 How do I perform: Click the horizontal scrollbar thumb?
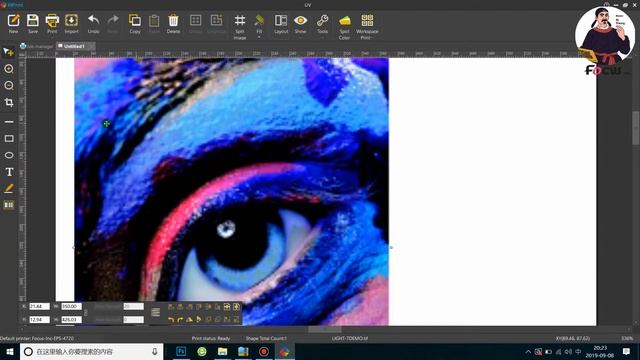point(324,329)
